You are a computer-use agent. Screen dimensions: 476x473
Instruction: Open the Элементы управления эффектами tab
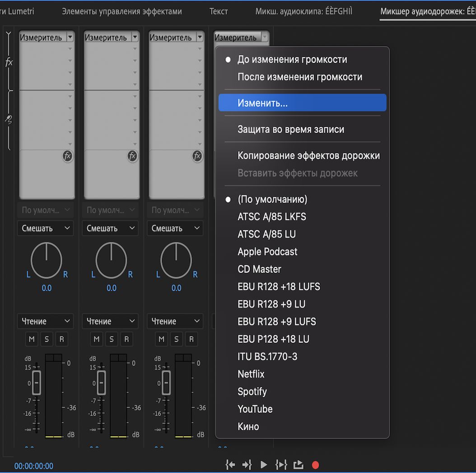point(122,11)
